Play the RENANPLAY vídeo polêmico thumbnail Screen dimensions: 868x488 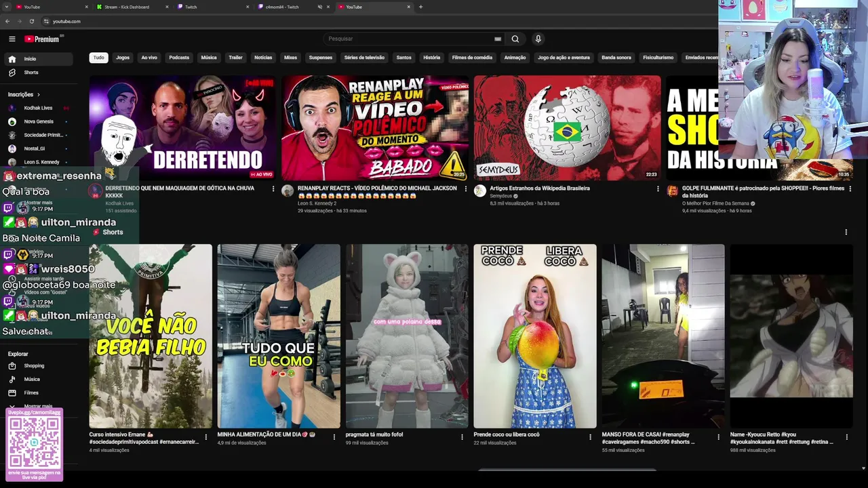coord(375,128)
